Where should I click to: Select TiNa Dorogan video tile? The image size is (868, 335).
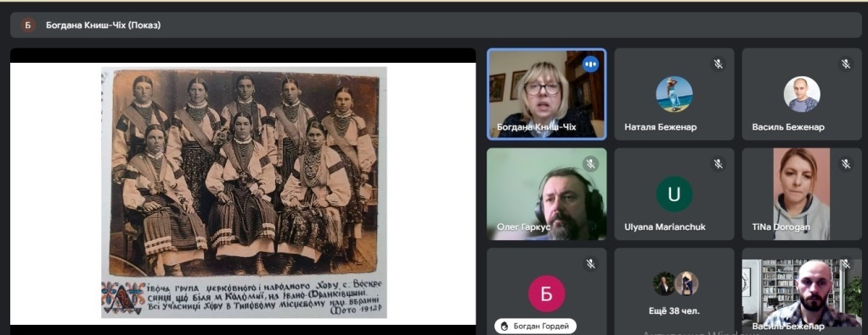[x=802, y=194]
